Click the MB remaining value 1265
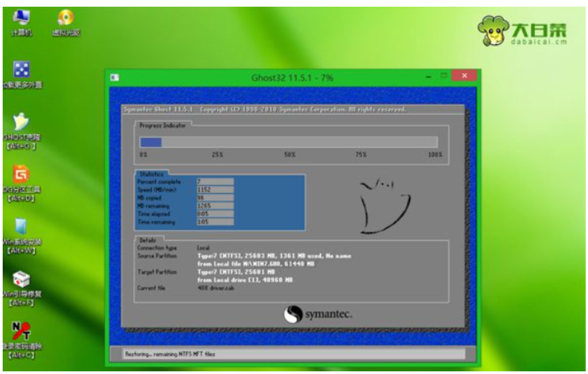 (x=215, y=206)
